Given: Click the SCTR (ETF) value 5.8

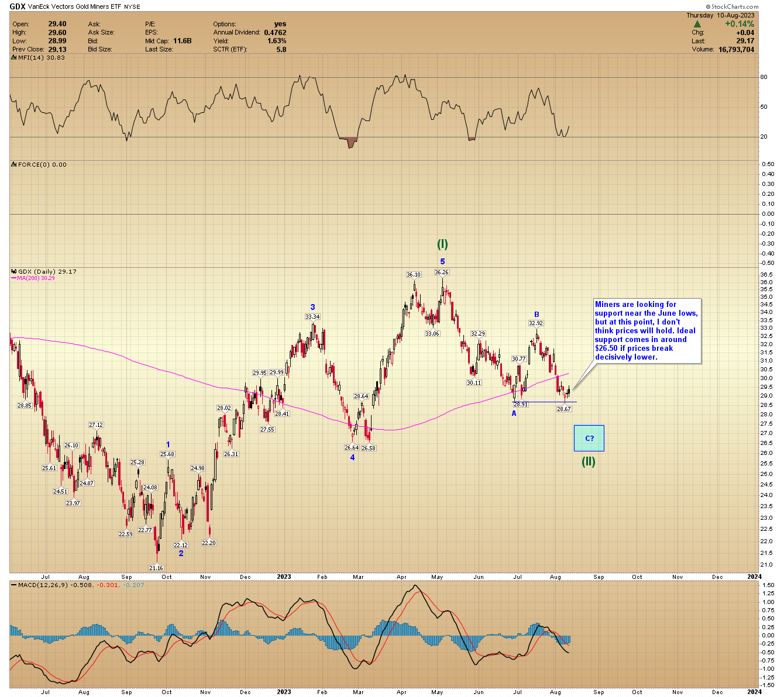Looking at the screenshot, I should (x=281, y=50).
